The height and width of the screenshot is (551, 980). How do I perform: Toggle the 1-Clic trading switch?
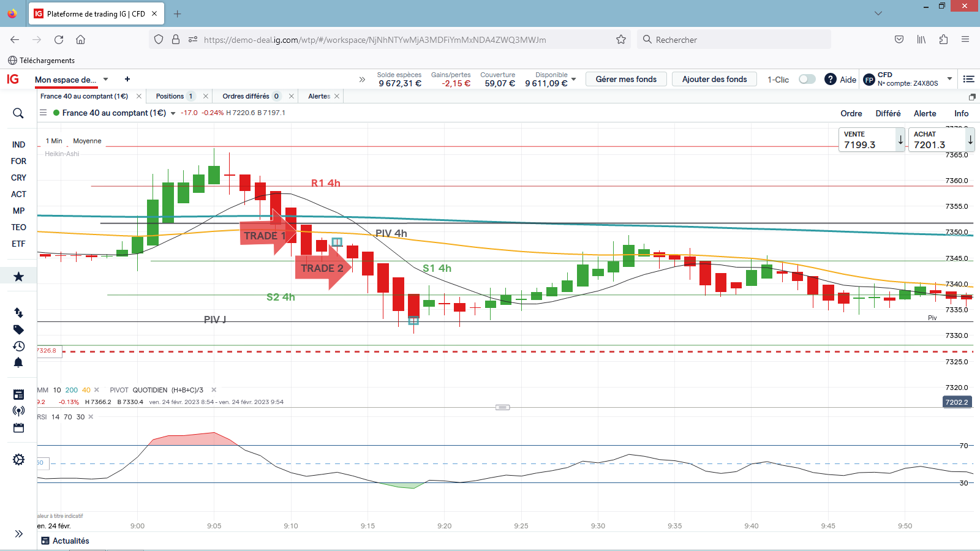coord(807,79)
